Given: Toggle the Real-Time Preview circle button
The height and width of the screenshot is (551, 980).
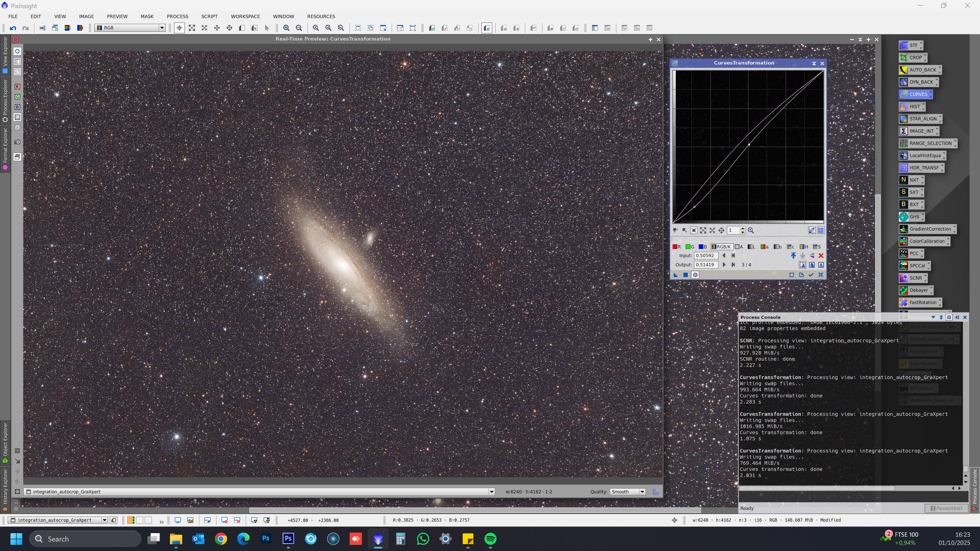Looking at the screenshot, I should tap(695, 275).
